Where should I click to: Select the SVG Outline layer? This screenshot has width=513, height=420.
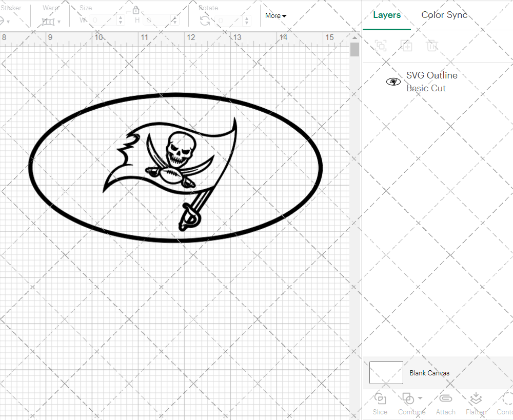click(x=438, y=82)
